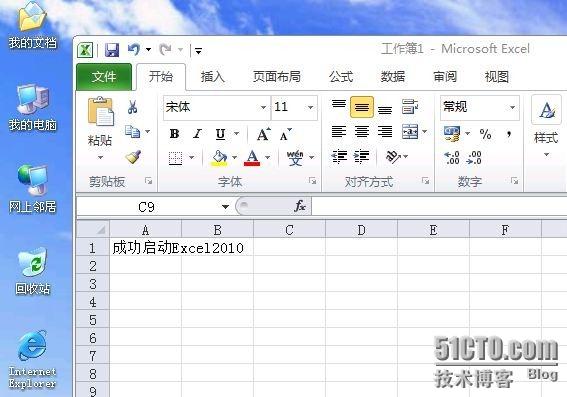Increase font size with large A icon
This screenshot has height=397, width=567.
264,135
